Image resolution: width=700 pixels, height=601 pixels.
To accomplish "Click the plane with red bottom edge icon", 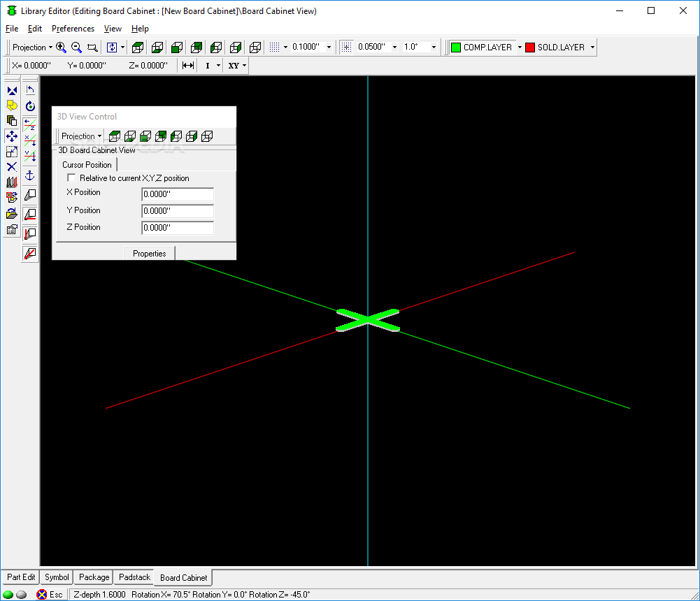I will 30,214.
